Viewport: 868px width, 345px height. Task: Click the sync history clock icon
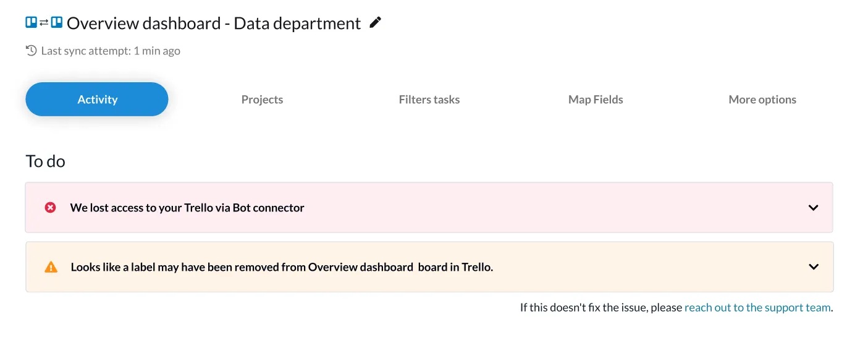tap(32, 51)
